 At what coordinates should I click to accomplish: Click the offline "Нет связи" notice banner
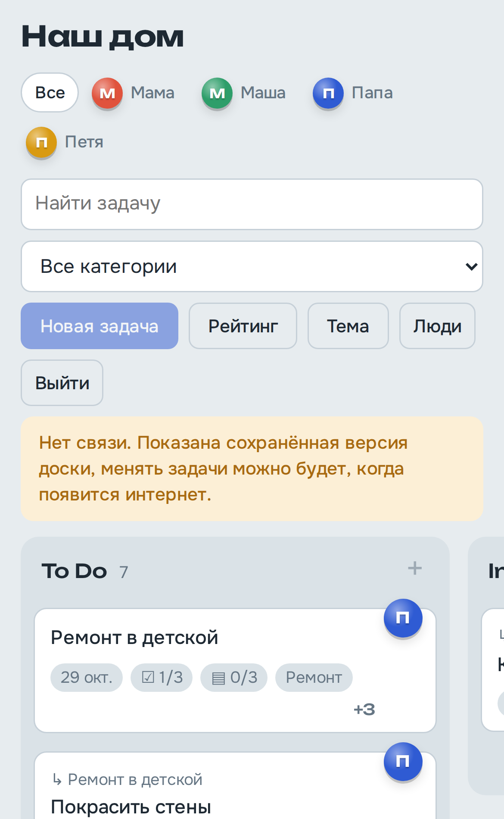pos(252,469)
